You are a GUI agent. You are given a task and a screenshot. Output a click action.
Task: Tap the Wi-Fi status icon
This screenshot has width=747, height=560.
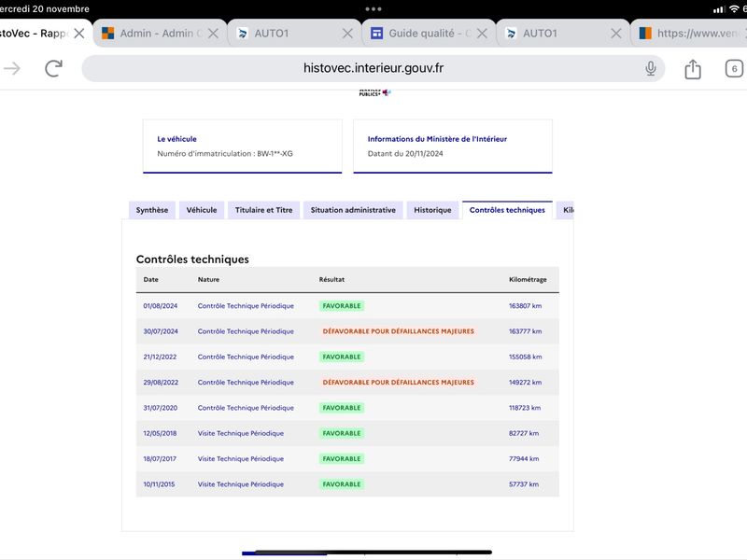click(x=734, y=9)
